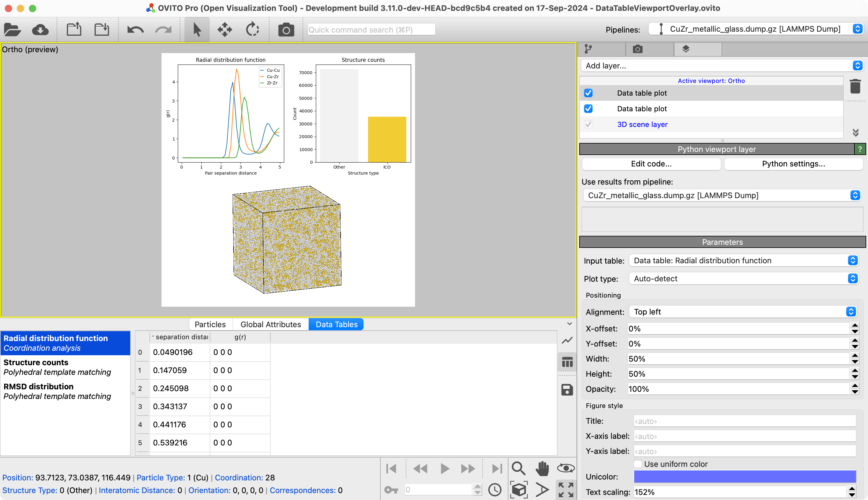Click the load file folder icon
This screenshot has width=868, height=500.
12,30
